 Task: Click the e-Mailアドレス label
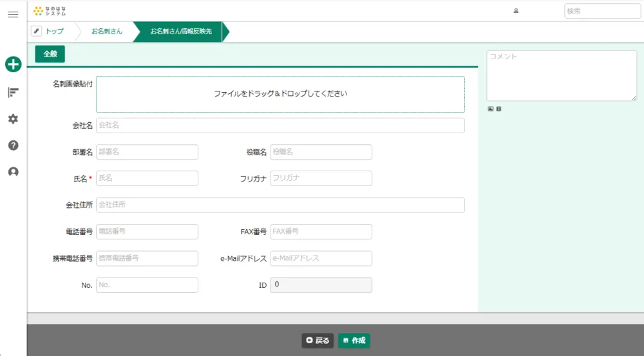click(243, 259)
